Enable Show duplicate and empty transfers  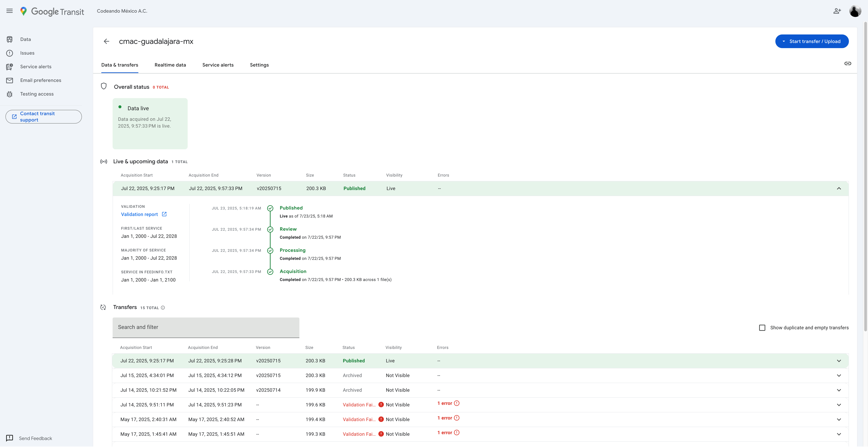click(762, 328)
